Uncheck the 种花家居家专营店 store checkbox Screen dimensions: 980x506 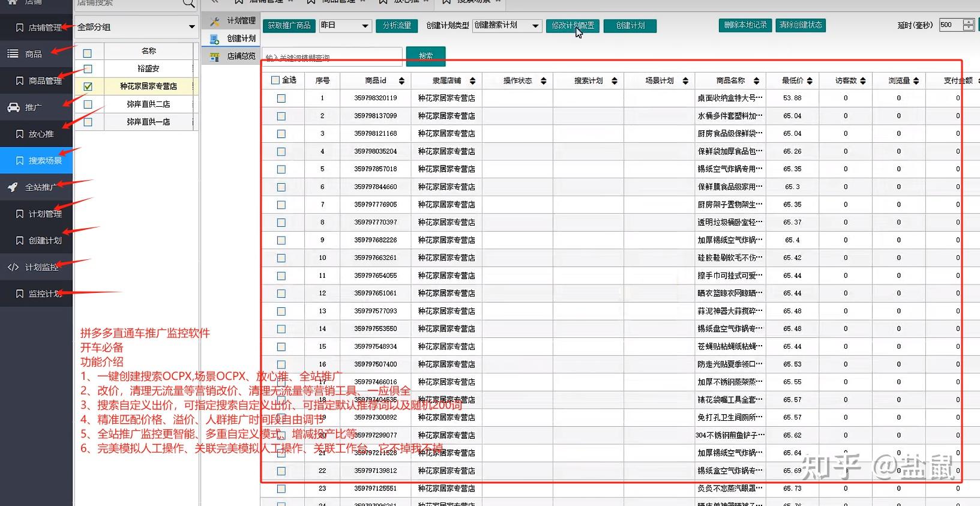pos(88,86)
